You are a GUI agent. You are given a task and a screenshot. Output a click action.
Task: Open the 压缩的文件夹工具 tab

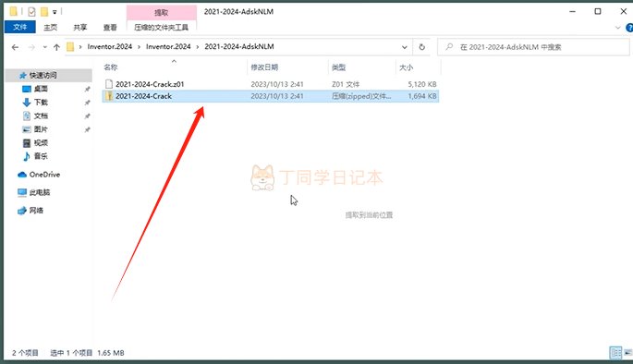tap(161, 27)
